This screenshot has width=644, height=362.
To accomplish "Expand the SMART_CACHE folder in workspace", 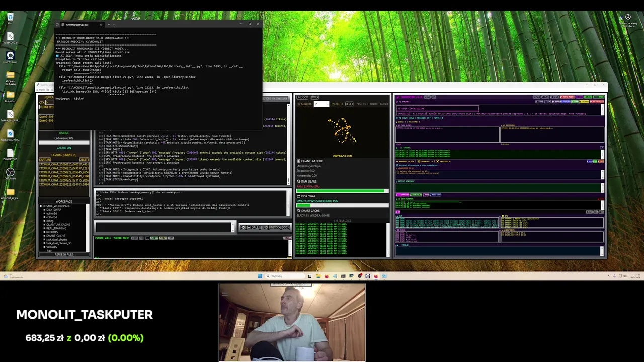I will 44,235.
